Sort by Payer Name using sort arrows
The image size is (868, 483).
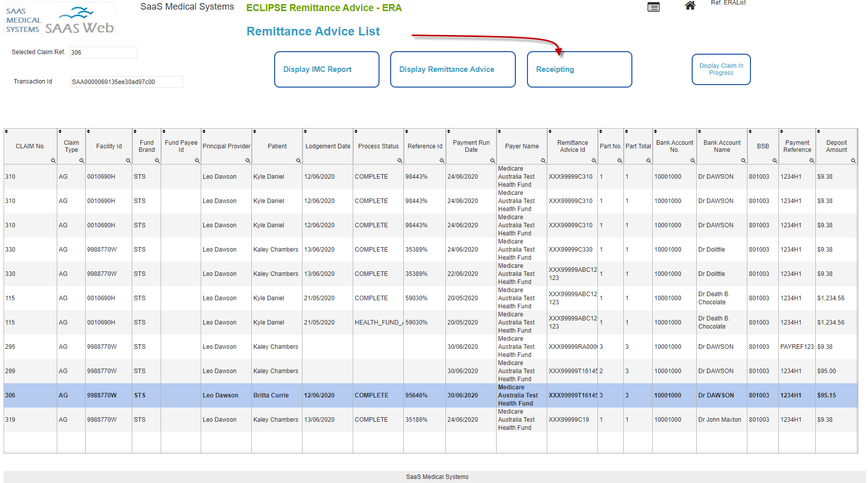point(499,132)
